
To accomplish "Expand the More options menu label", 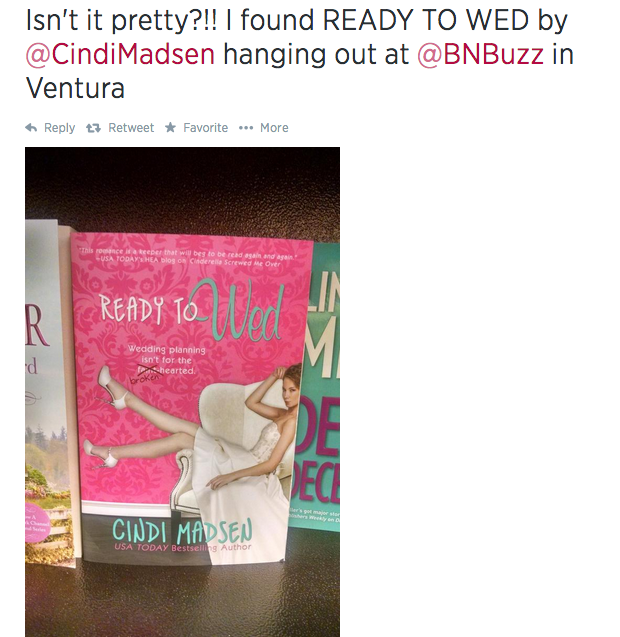I will point(274,128).
